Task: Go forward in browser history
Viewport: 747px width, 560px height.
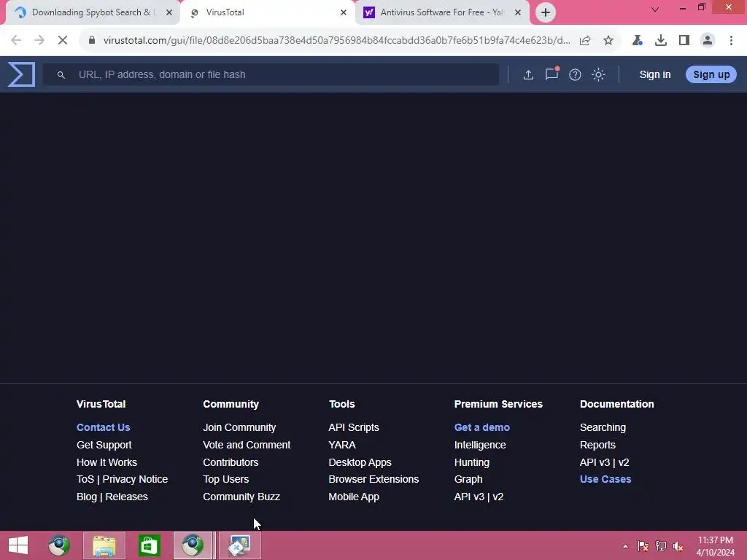Action: click(x=39, y=40)
